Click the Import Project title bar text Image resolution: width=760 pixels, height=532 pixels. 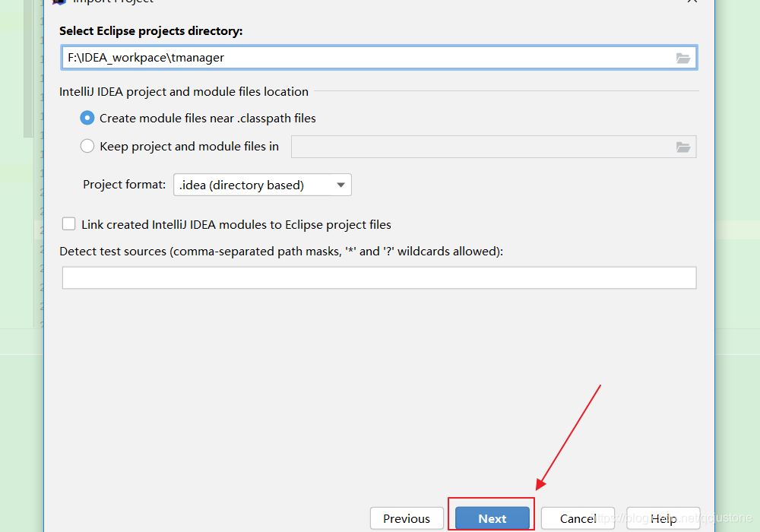114,2
